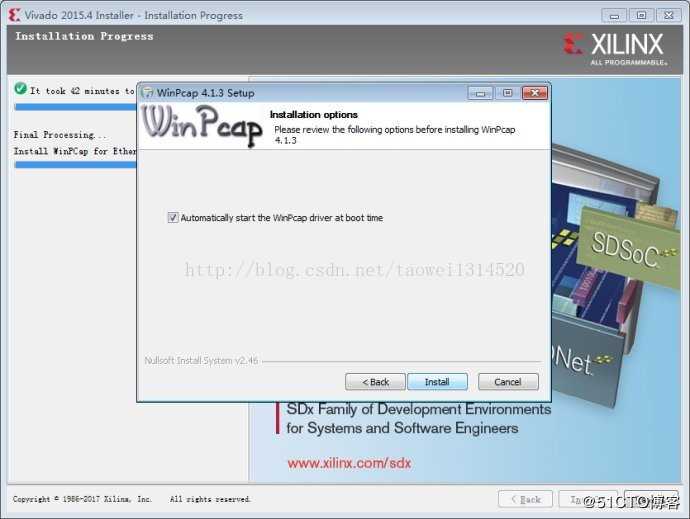
Task: Click 'Installation options' heading text
Action: (x=314, y=114)
